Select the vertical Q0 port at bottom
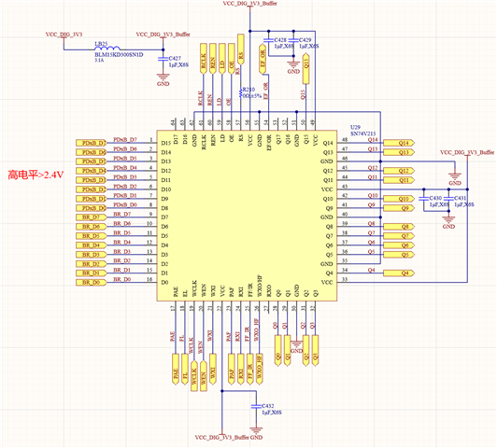Image resolution: width=497 pixels, height=448 pixels. (277, 351)
